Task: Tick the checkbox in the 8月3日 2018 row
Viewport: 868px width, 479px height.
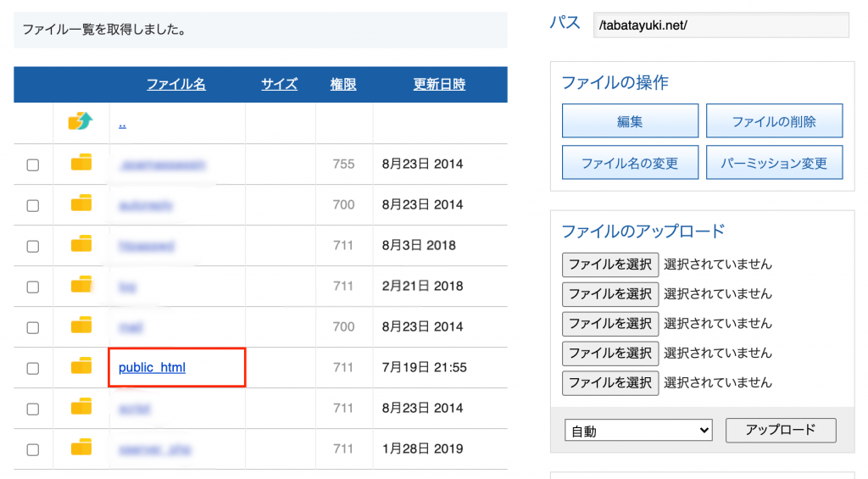Action: [x=33, y=247]
